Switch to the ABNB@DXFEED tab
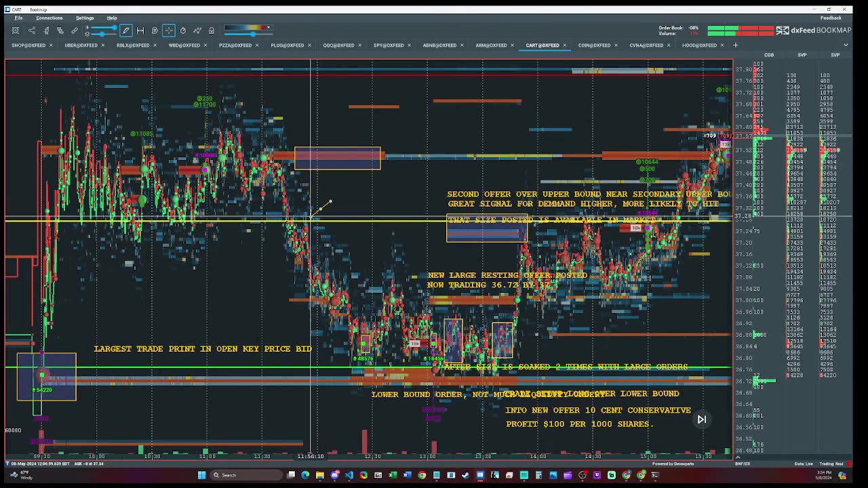The image size is (868, 488). 439,45
